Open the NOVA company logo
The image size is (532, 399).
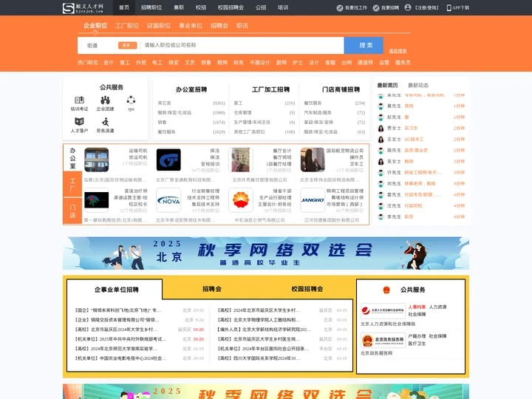[x=168, y=200]
